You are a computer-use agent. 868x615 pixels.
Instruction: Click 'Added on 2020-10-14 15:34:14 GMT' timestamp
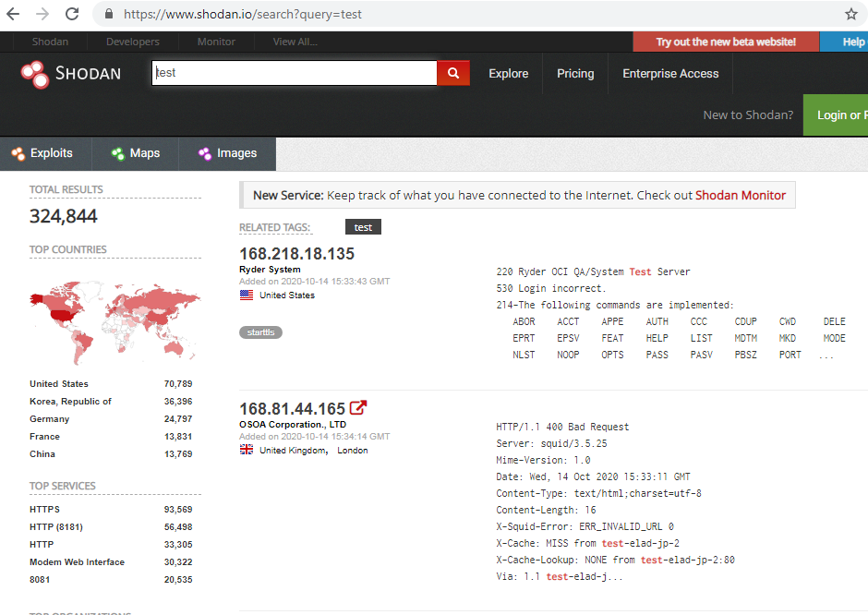coord(315,436)
